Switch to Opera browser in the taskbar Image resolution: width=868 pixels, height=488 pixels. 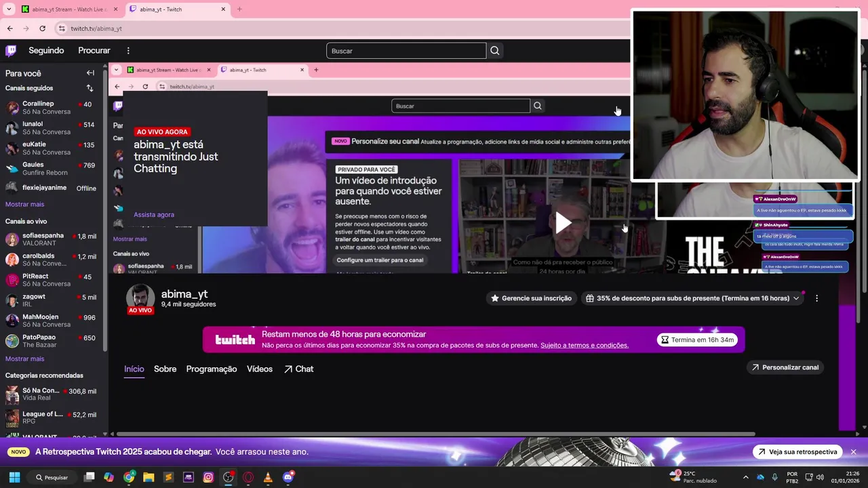tap(248, 477)
